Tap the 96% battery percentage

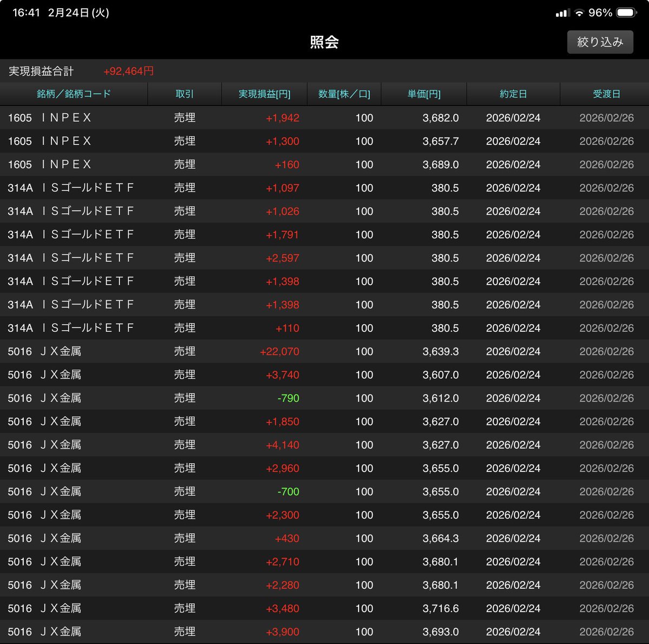[x=600, y=12]
